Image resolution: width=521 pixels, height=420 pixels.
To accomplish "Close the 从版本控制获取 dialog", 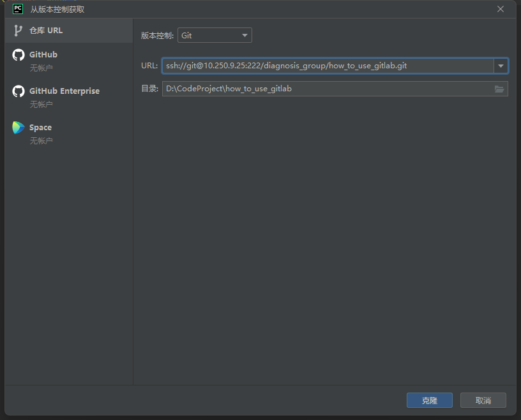I will click(x=501, y=9).
